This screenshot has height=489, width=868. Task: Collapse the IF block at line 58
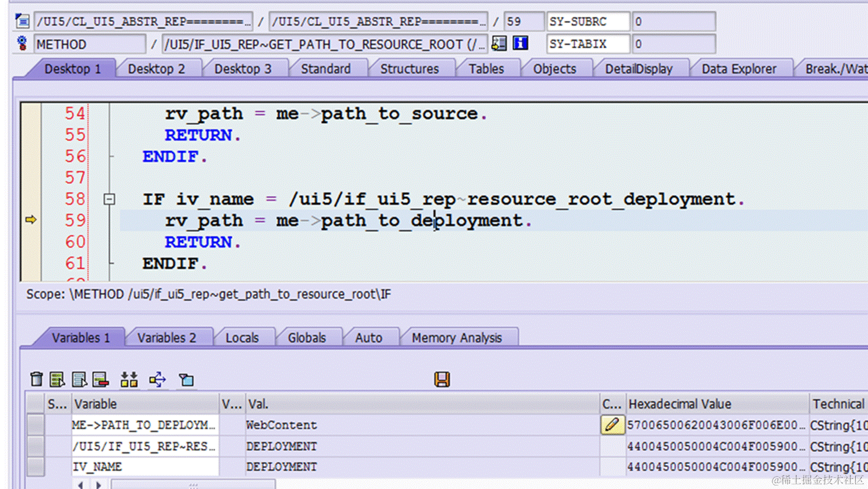[x=109, y=199]
